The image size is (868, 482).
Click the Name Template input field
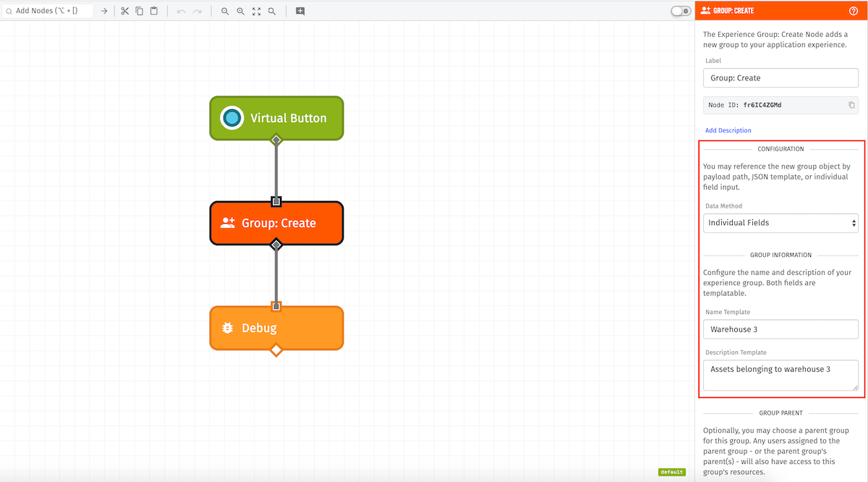click(780, 329)
